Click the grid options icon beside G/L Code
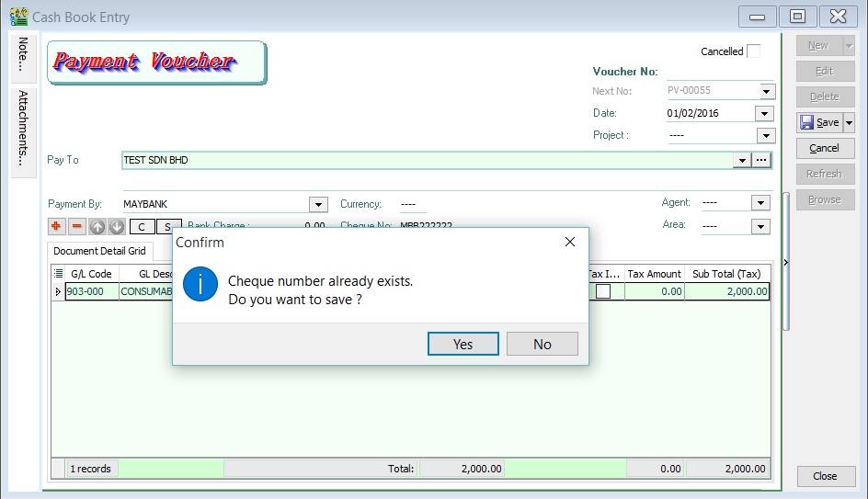Screen dimensions: 868x499 (58, 273)
